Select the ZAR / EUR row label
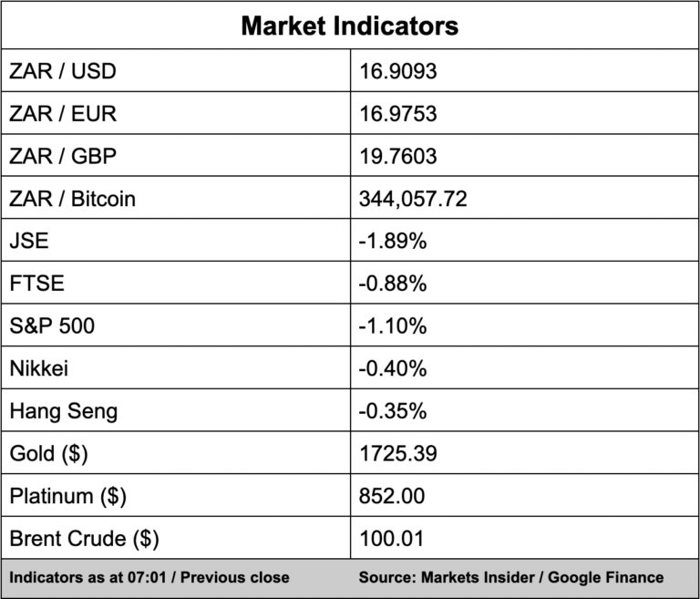The height and width of the screenshot is (599, 700). [x=63, y=114]
